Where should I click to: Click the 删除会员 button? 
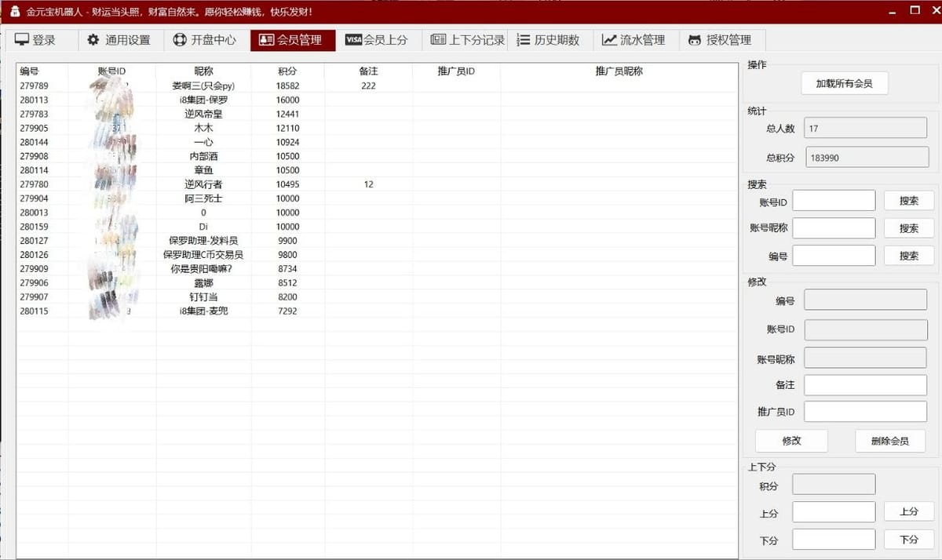tap(890, 441)
